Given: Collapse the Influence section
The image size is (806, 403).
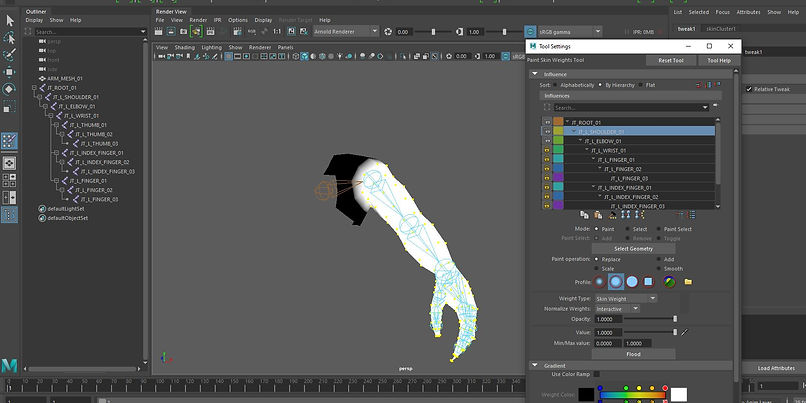Looking at the screenshot, I should click(535, 75).
